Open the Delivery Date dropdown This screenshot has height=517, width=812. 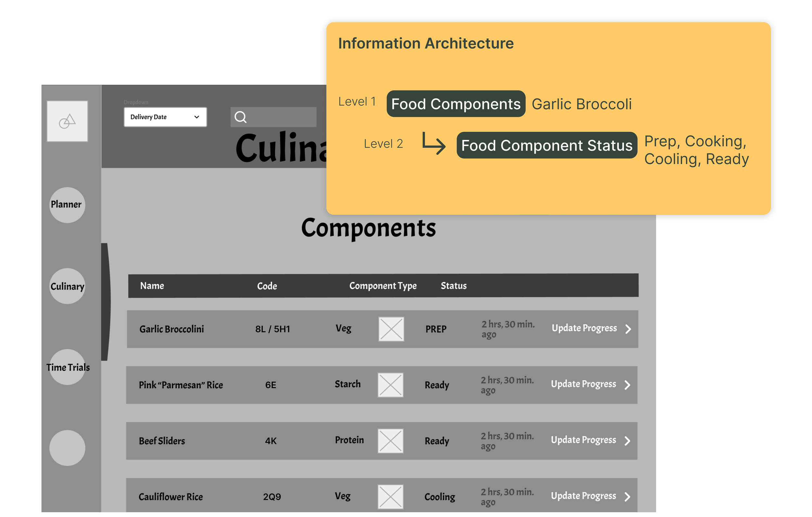[x=165, y=117]
